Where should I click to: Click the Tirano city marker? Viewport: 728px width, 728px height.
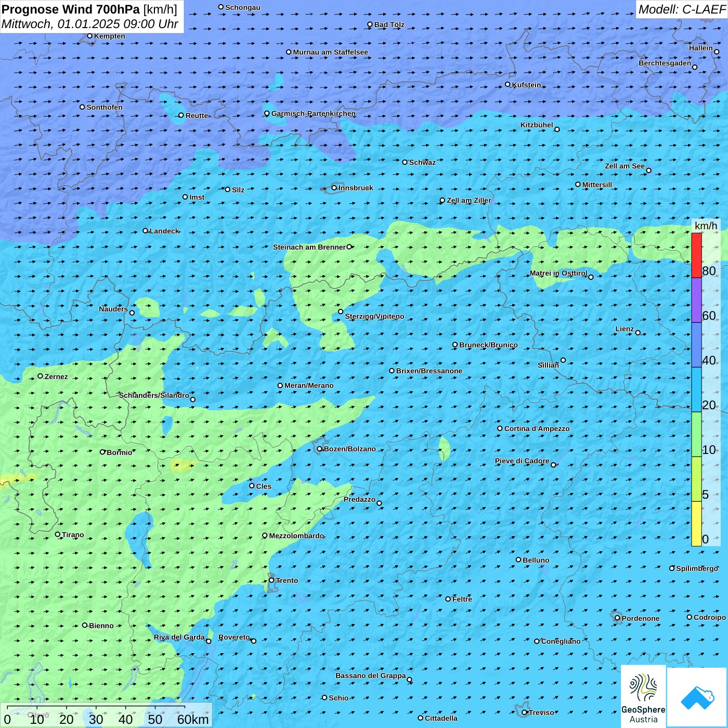[x=58, y=534]
